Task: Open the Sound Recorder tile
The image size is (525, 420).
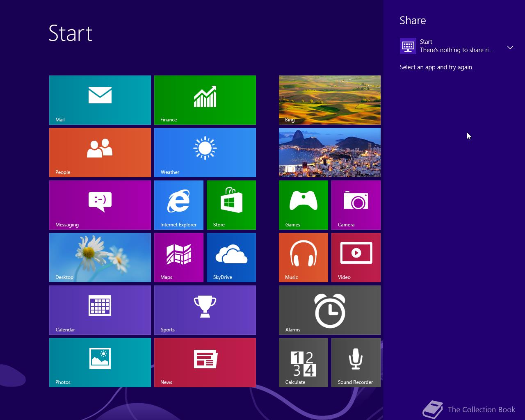Action: (356, 363)
